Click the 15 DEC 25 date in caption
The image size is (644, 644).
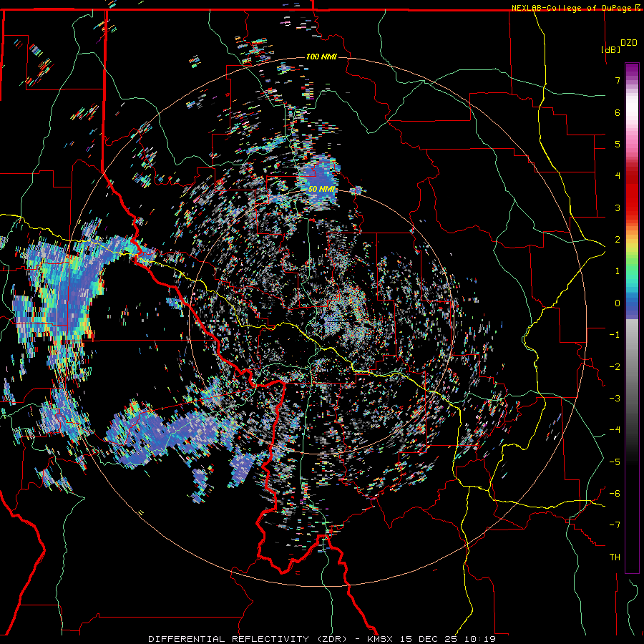(429, 639)
